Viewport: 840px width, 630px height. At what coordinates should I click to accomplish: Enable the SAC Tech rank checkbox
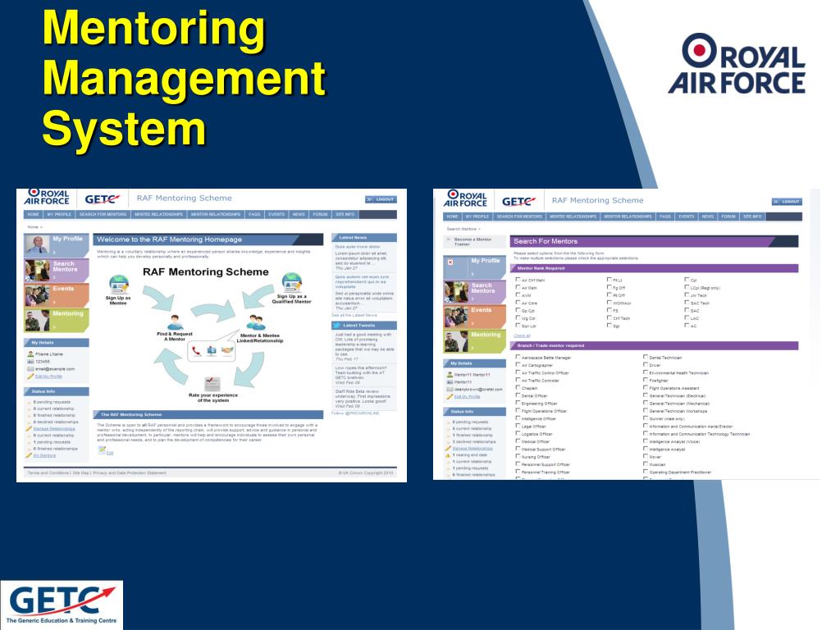pos(687,302)
